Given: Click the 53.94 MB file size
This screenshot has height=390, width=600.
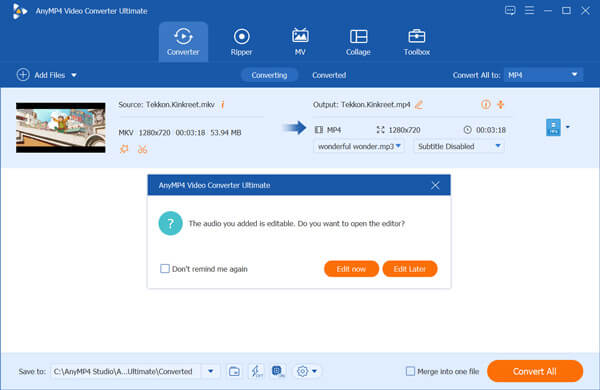Looking at the screenshot, I should coord(226,132).
